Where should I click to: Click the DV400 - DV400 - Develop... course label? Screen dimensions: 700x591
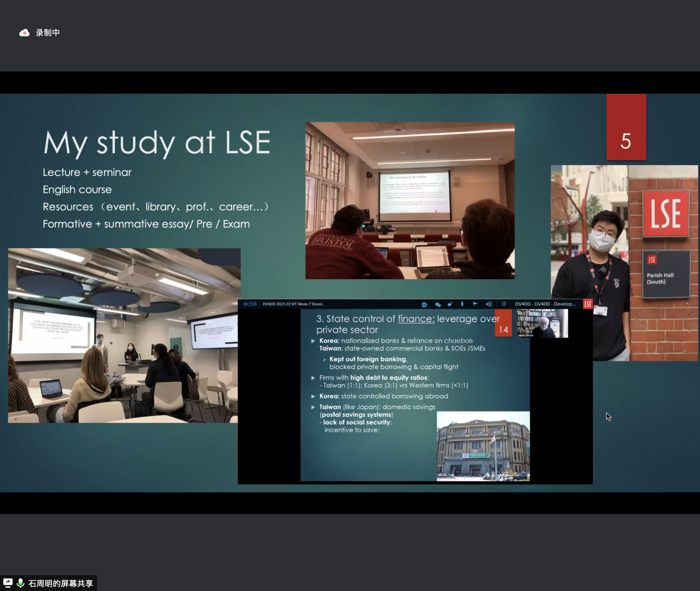(545, 304)
